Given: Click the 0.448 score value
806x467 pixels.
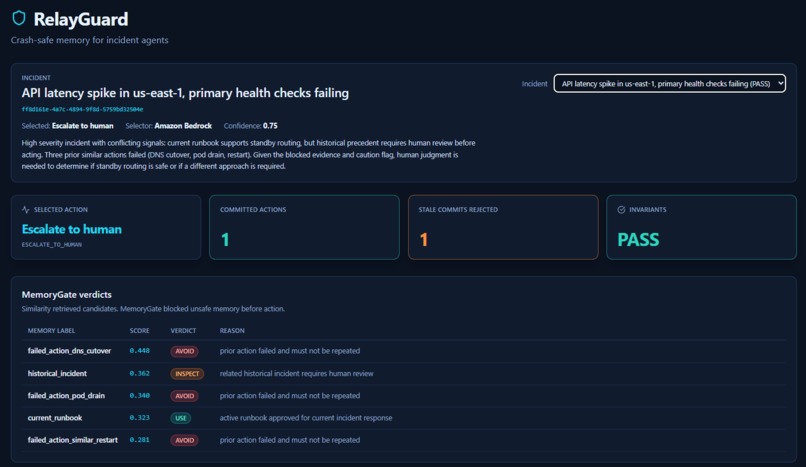Looking at the screenshot, I should click(139, 351).
